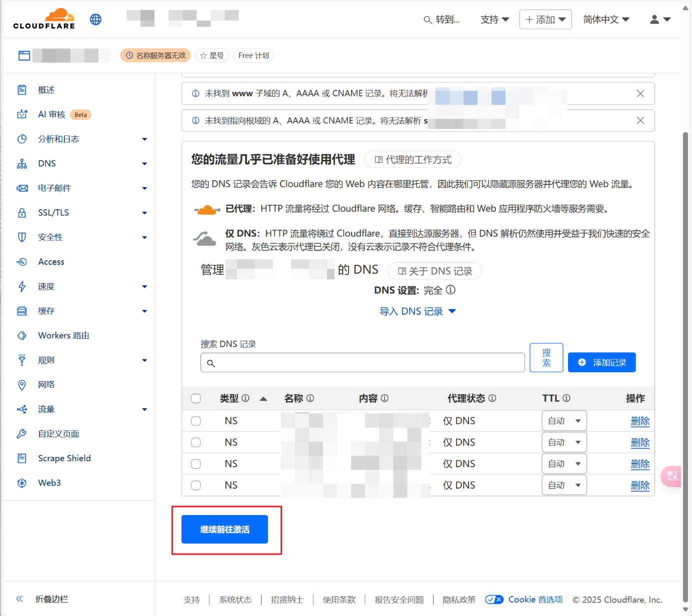Dismiss the www subdomain warning notice
The image size is (692, 616).
[640, 93]
